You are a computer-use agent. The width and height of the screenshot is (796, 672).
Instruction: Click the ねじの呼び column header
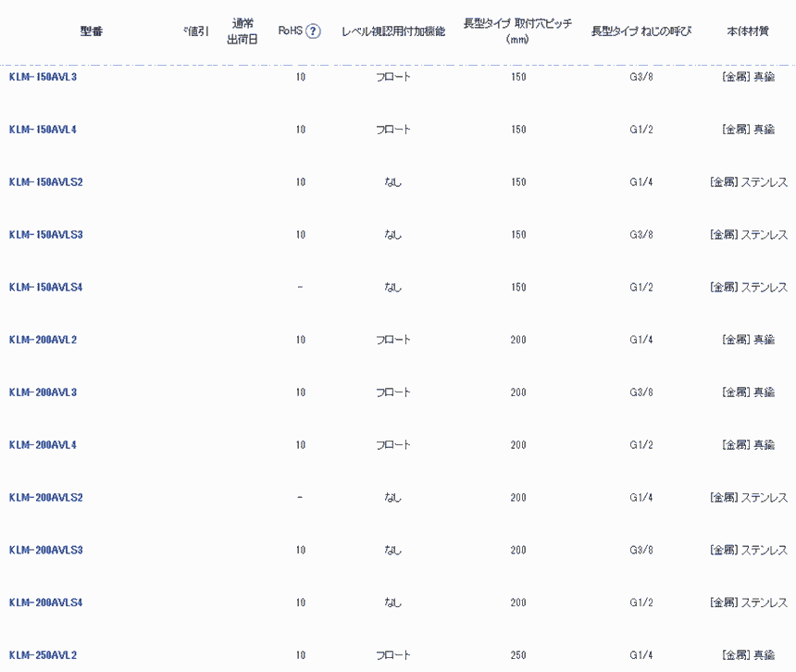641,31
